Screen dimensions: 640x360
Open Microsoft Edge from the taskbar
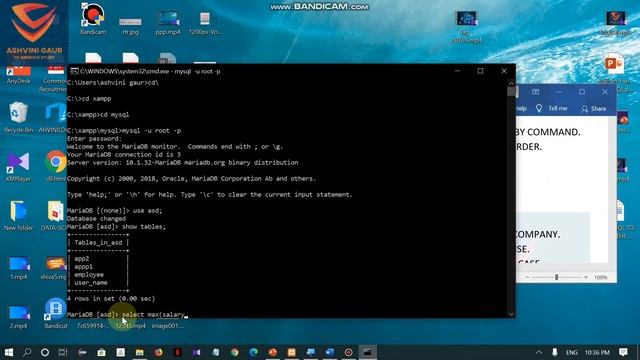click(x=253, y=352)
